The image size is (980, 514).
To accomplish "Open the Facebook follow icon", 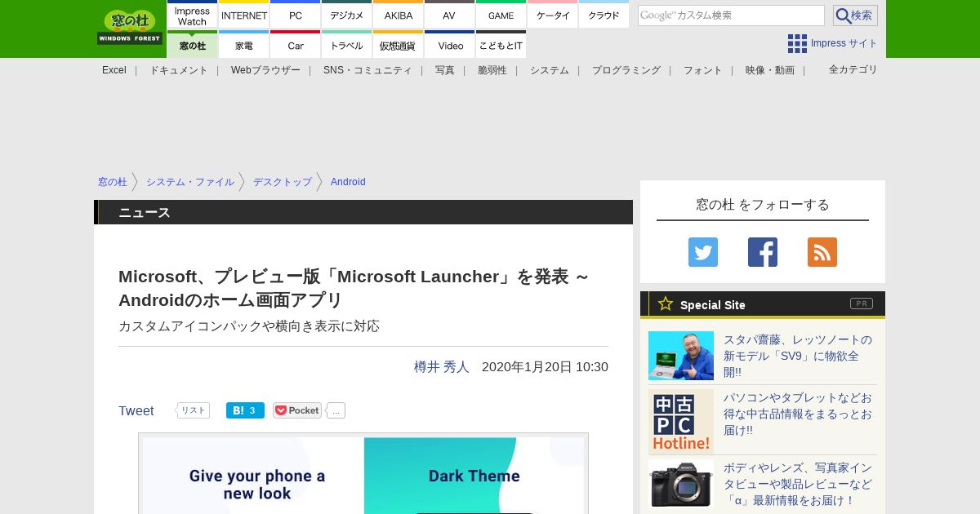I will tap(763, 252).
